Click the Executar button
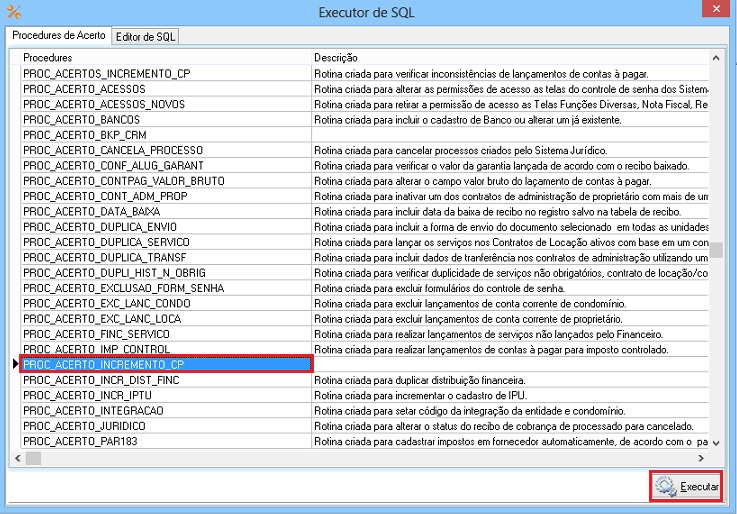This screenshot has height=514, width=737. click(x=686, y=487)
